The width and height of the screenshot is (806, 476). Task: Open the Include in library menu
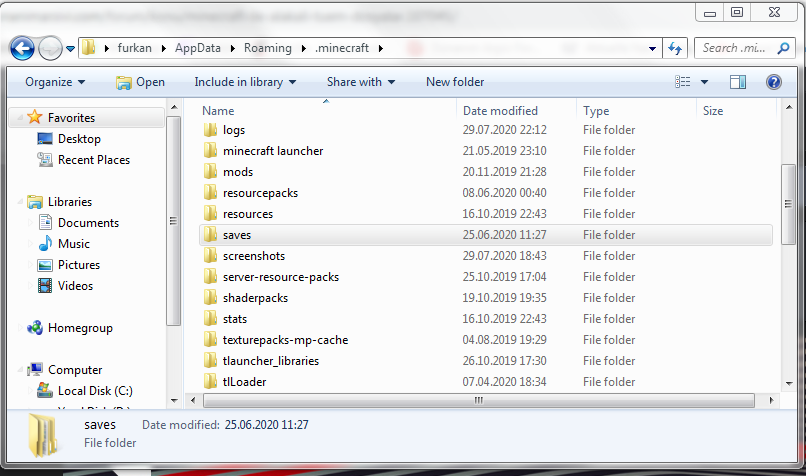(x=245, y=82)
